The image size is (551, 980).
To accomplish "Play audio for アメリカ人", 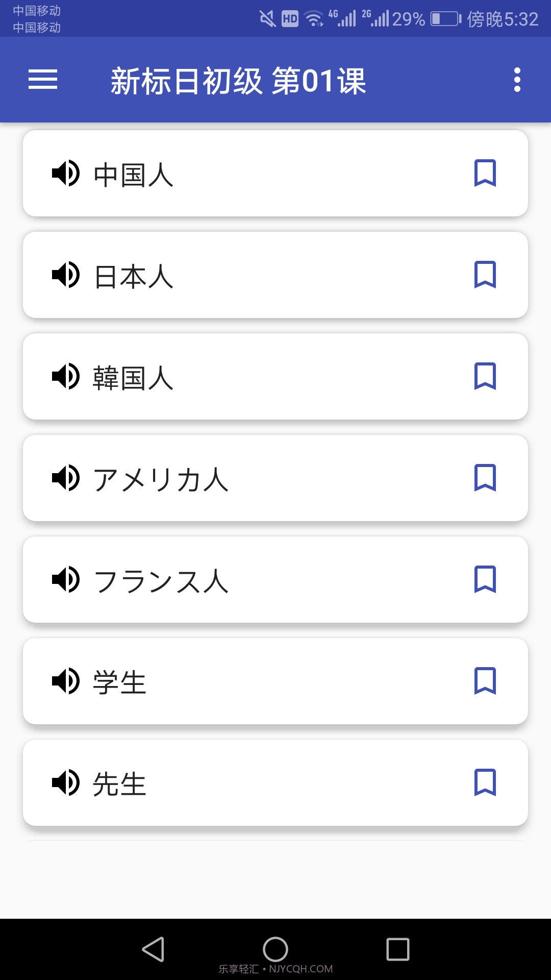I will click(x=66, y=478).
